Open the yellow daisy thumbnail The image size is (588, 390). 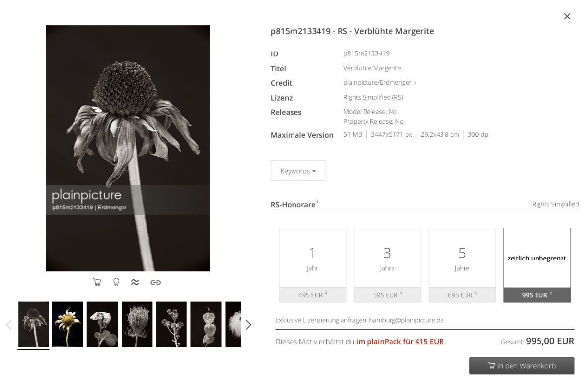tap(68, 324)
